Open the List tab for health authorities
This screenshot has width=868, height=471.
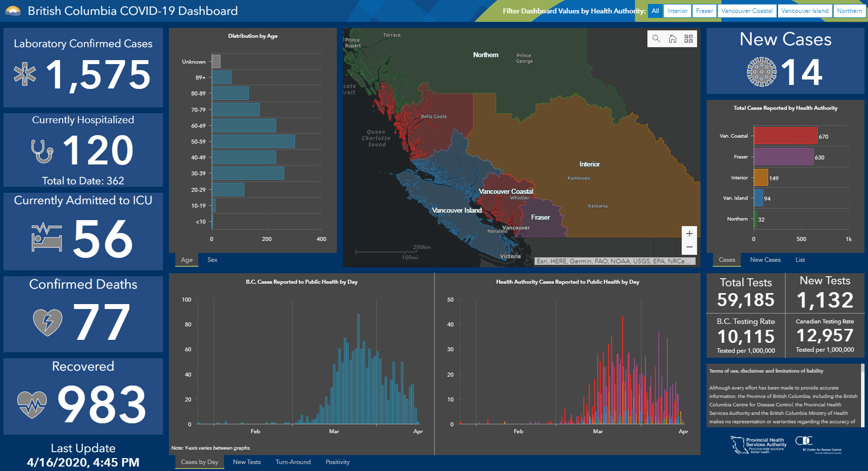800,260
